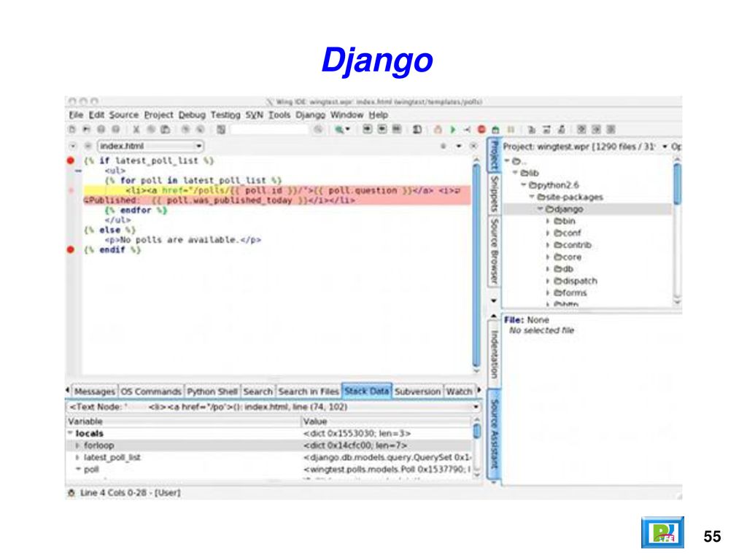
Task: Click the Stack Data vertical scrollbar
Action: coord(477,448)
